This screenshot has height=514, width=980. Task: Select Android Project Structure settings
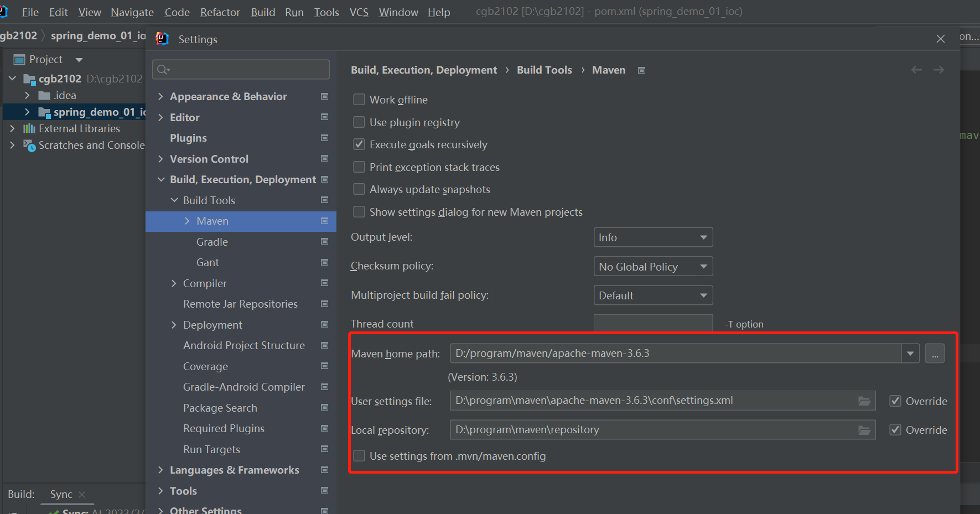(244, 345)
